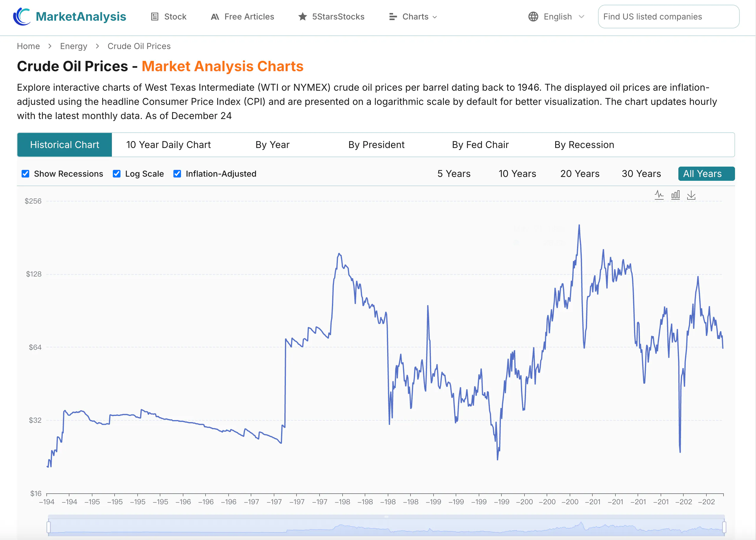Click the Free Articles font icon
The image size is (756, 540).
tap(215, 17)
